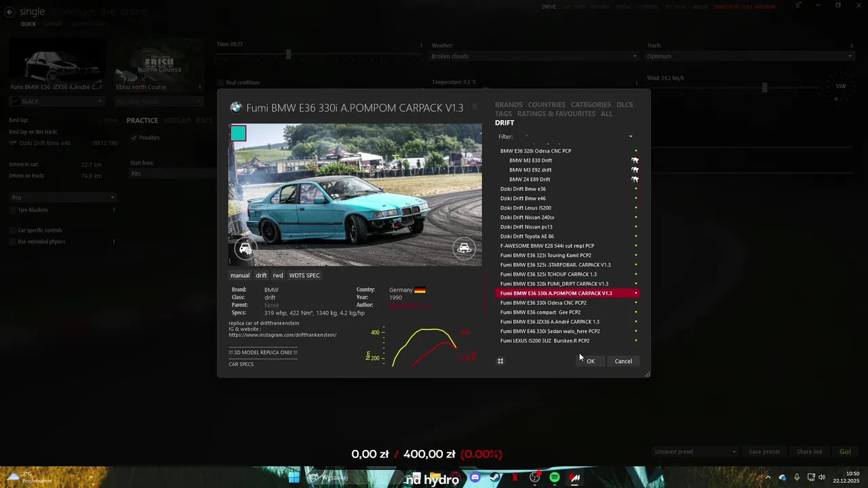Click the Ebisu north Course track thumbnail
Screen dimensions: 868x488
tap(159, 65)
